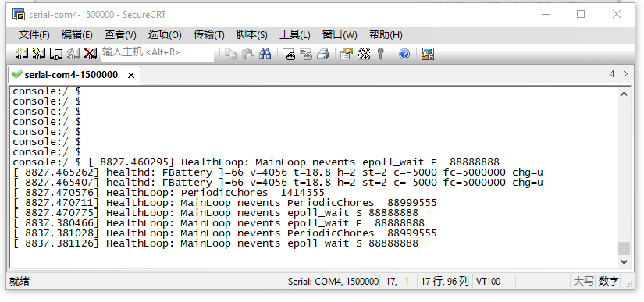Click the Print Screen icon
Viewport: 644px width, 302px height.
pyautogui.click(x=289, y=54)
